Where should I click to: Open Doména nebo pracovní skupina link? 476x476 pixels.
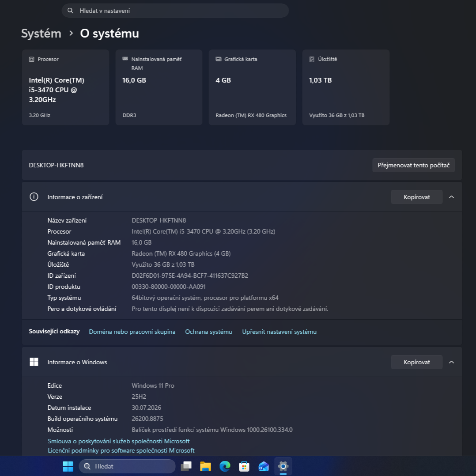[x=132, y=332]
